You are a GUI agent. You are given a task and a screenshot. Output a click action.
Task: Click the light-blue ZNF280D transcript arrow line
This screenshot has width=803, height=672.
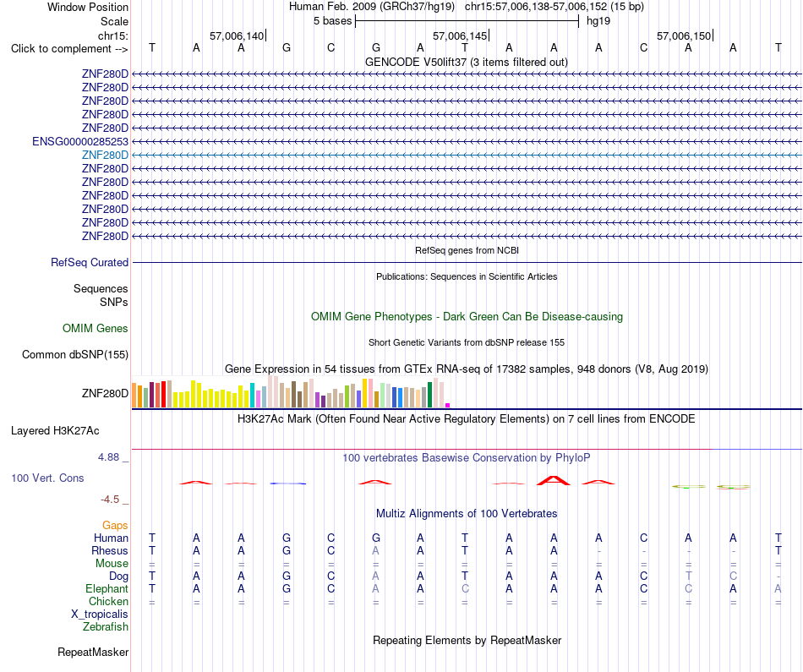tap(467, 155)
